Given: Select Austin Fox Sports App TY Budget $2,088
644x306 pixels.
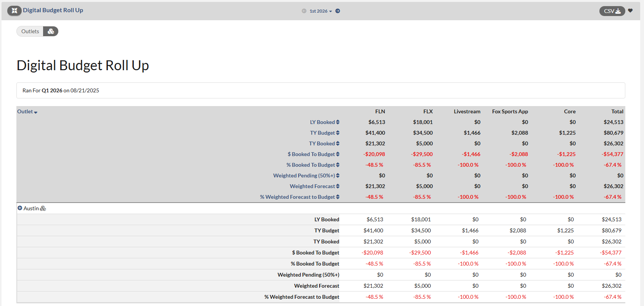Looking at the screenshot, I should point(518,230).
